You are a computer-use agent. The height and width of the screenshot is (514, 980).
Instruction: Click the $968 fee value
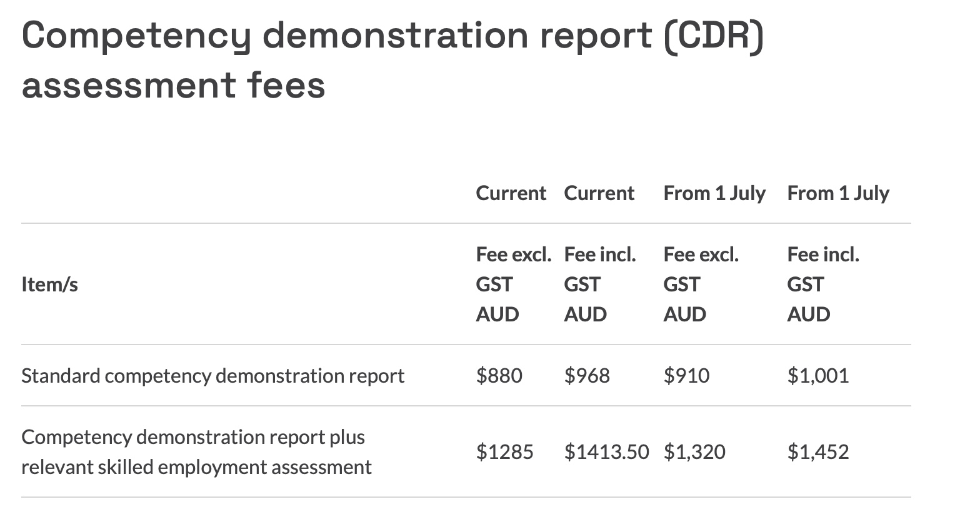tap(586, 376)
